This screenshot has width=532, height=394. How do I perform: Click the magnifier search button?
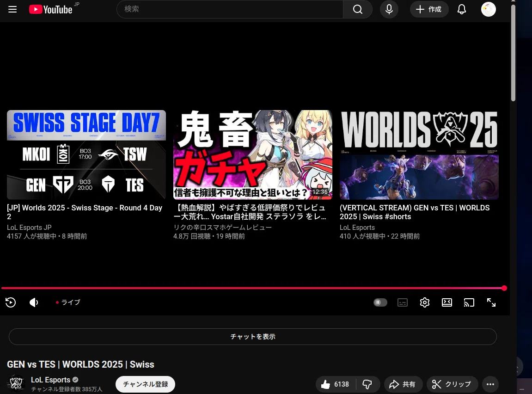point(358,9)
